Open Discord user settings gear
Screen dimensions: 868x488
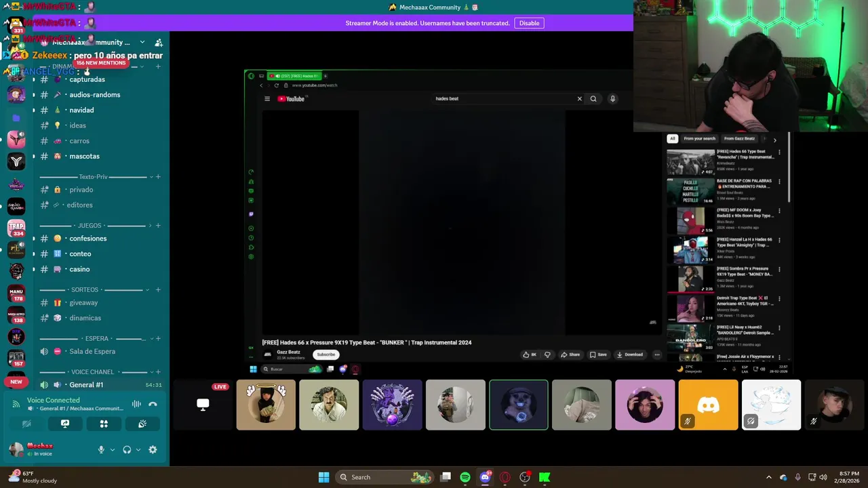pyautogui.click(x=153, y=449)
